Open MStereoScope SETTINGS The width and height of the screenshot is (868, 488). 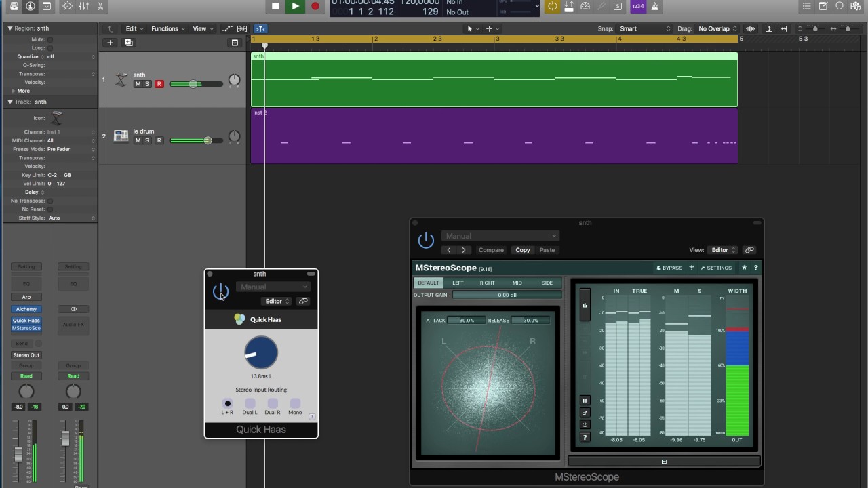pyautogui.click(x=716, y=268)
